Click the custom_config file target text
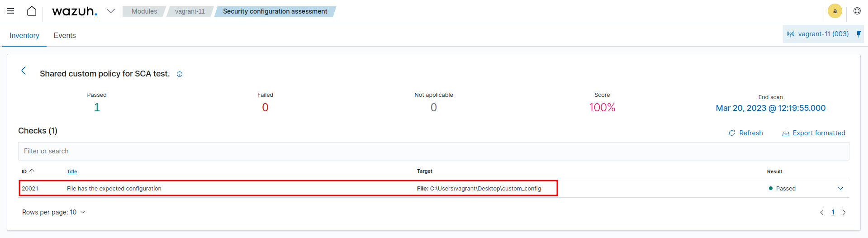The width and height of the screenshot is (868, 238). tap(479, 189)
